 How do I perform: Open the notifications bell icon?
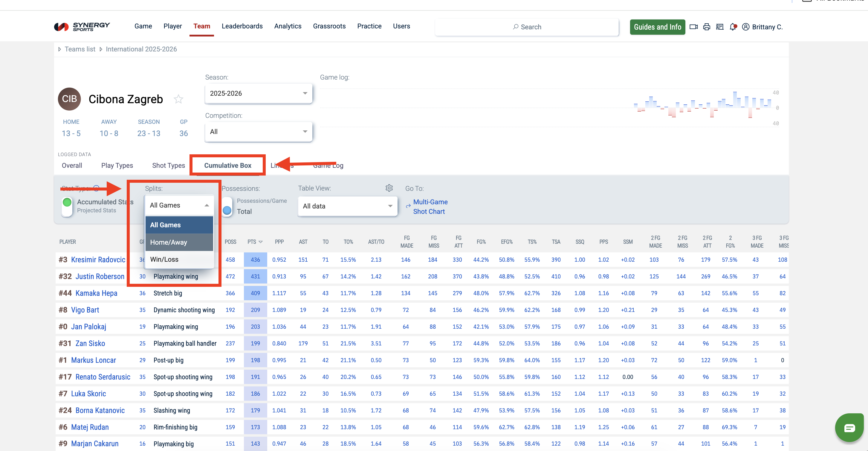click(733, 27)
